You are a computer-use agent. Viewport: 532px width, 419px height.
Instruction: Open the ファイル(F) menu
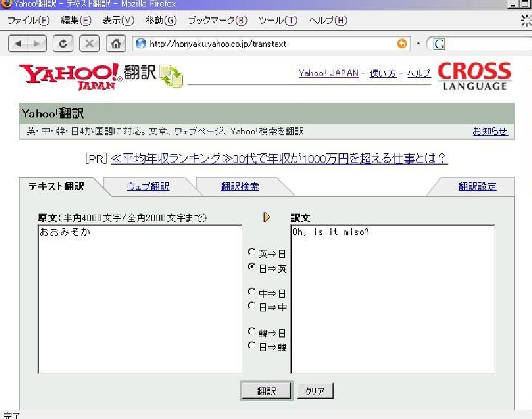click(x=28, y=21)
